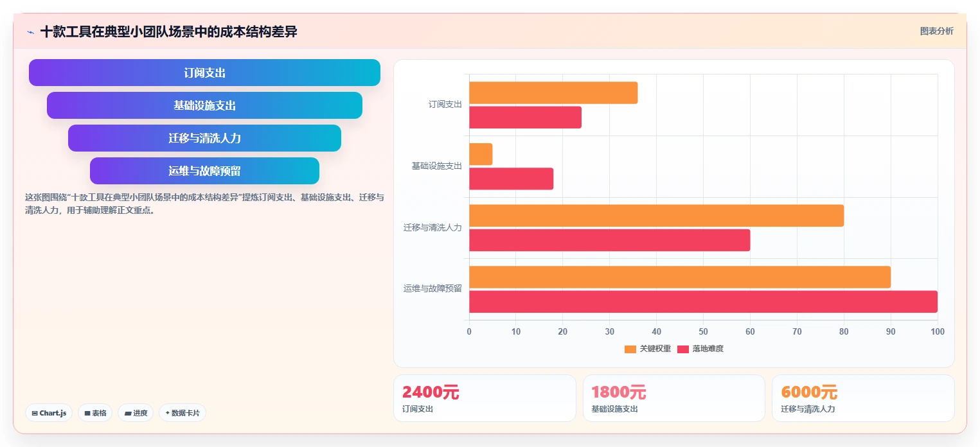Click the 订阅支出 y-axis label
Image resolution: width=980 pixels, height=447 pixels.
click(445, 104)
